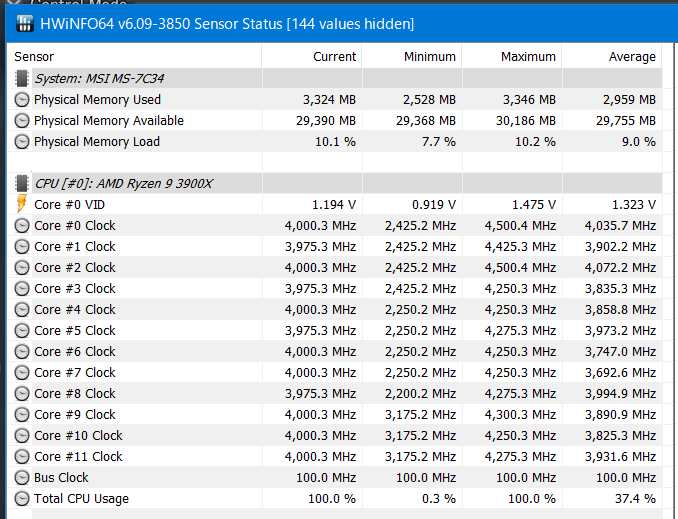This screenshot has width=678, height=519.
Task: Click the 29,390 MB current available value
Action: (x=326, y=121)
